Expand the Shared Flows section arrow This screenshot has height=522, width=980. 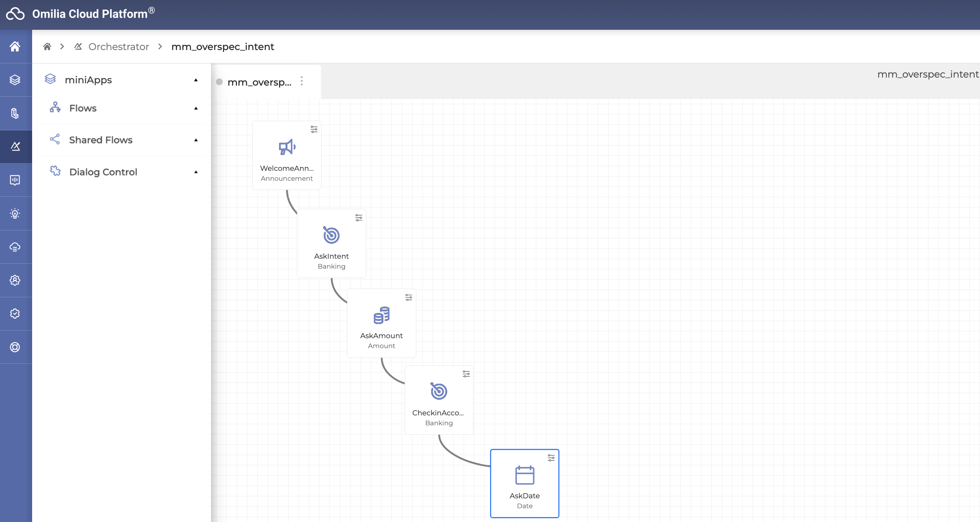click(196, 140)
